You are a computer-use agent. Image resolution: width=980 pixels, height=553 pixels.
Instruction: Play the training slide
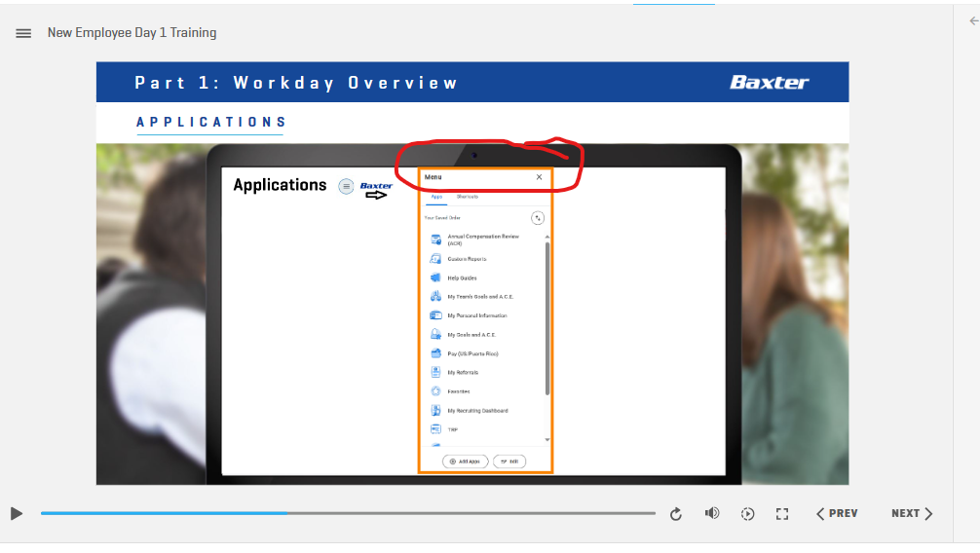pyautogui.click(x=17, y=514)
